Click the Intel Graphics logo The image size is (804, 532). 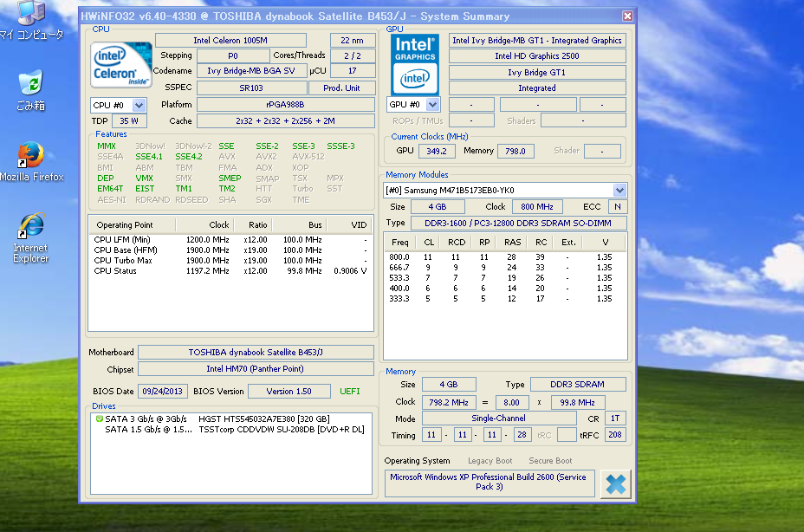[414, 64]
